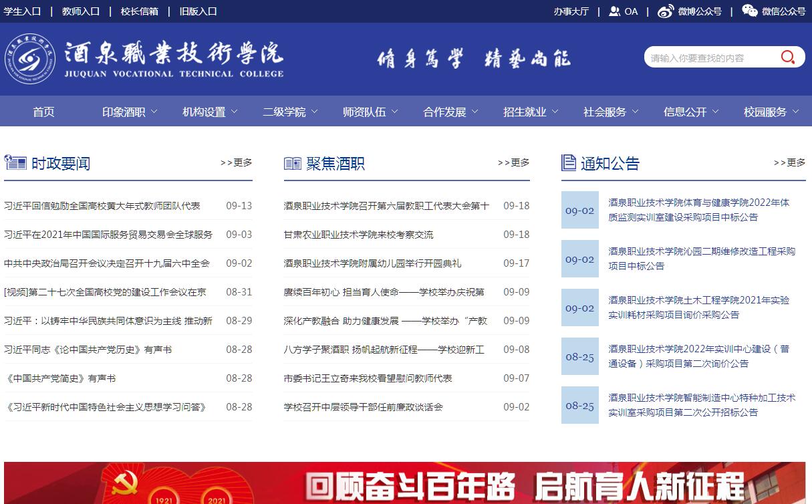Show more 通知公告 via 更多 link

pyautogui.click(x=789, y=162)
